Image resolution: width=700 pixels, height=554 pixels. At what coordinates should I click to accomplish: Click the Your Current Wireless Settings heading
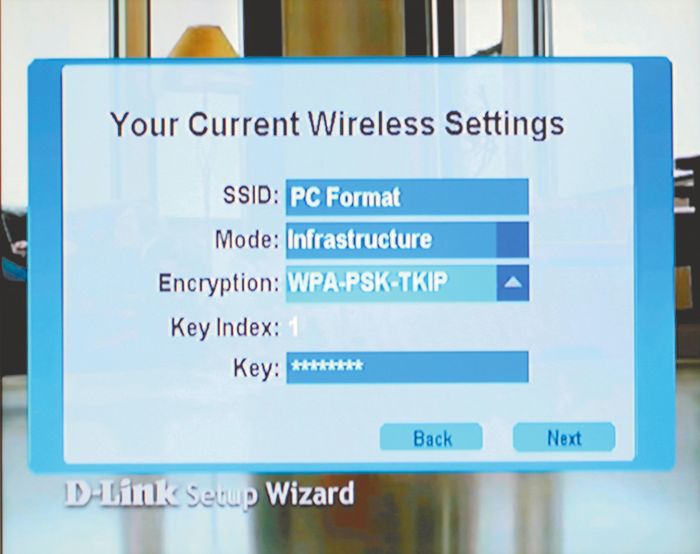[337, 124]
